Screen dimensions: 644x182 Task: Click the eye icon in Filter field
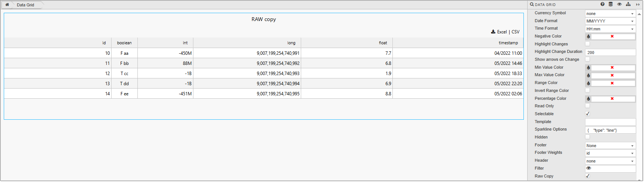click(x=588, y=168)
